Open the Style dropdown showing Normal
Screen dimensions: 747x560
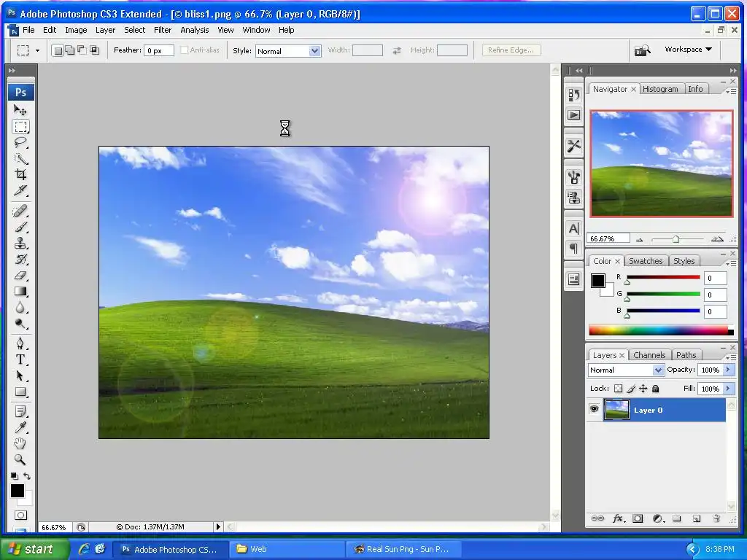tap(288, 51)
